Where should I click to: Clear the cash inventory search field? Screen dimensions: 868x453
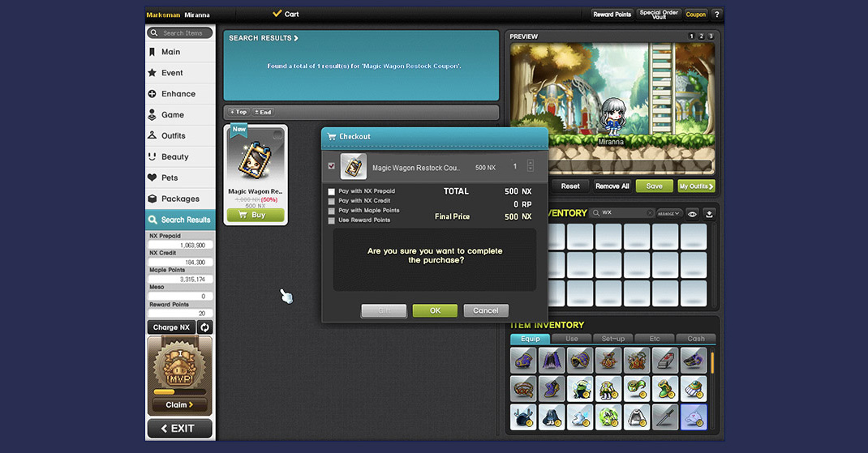click(x=650, y=213)
